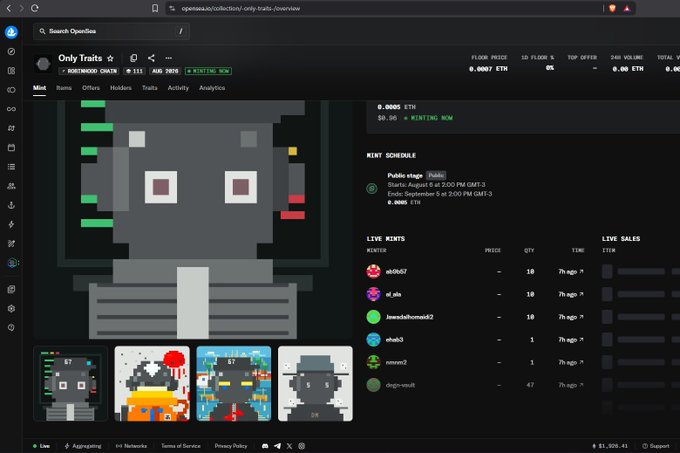This screenshot has width=680, height=453.
Task: Click the stacked pages icon above settings gear
Action: [x=11, y=289]
